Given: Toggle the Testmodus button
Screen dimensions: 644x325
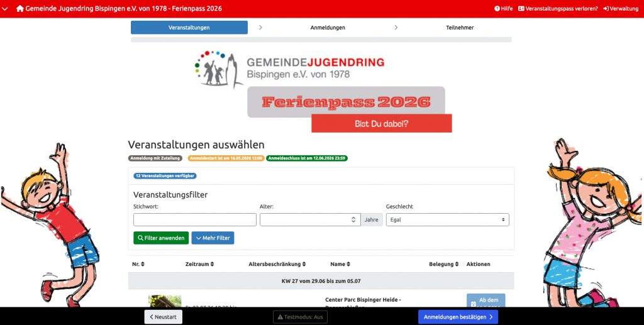Looking at the screenshot, I should [300, 317].
